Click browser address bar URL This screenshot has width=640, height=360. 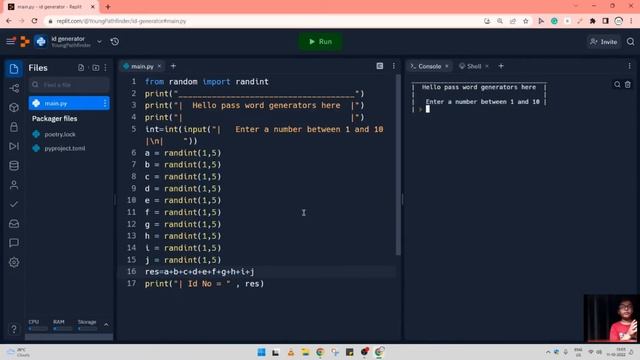point(121,21)
